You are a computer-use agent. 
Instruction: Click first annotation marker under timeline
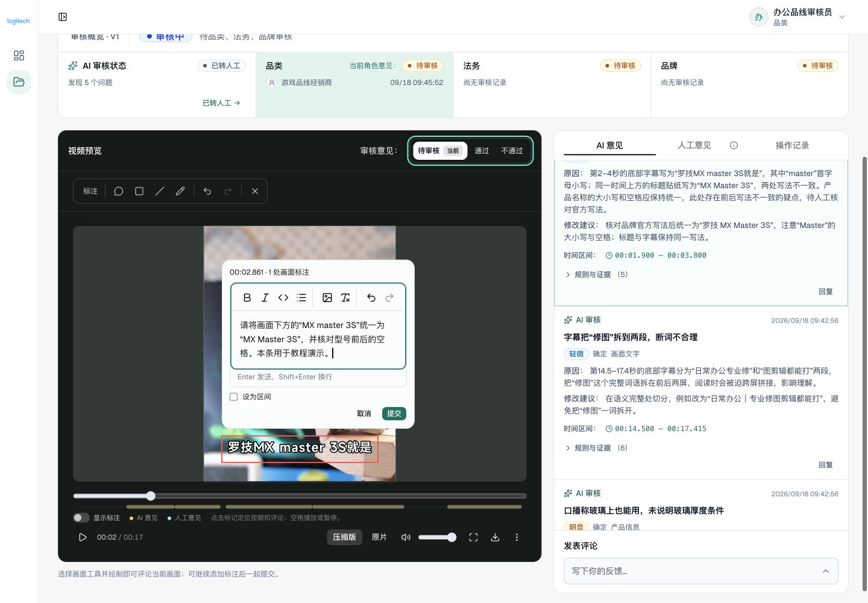[x=150, y=507]
